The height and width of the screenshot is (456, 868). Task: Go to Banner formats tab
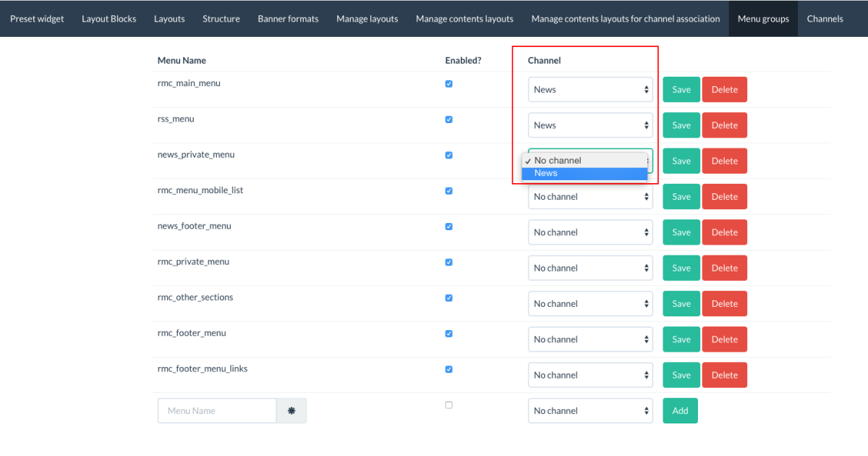coord(288,19)
